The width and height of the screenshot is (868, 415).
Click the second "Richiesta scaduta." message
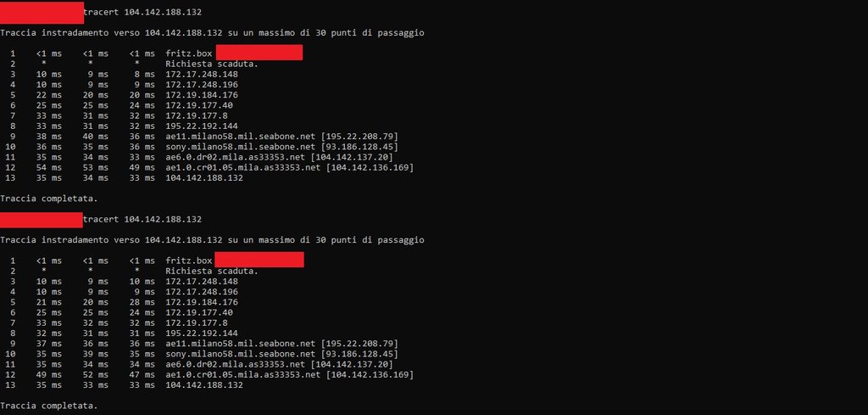point(212,271)
